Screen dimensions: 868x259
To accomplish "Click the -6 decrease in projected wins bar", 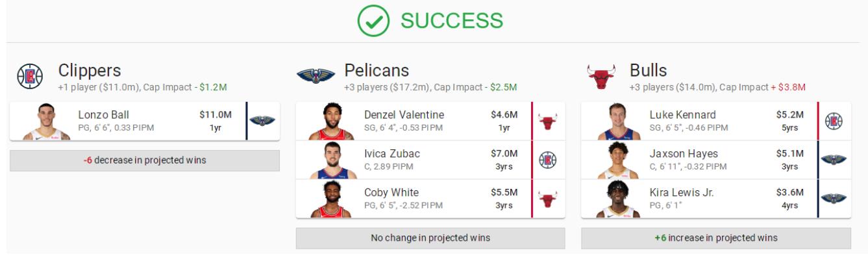I will (x=145, y=161).
